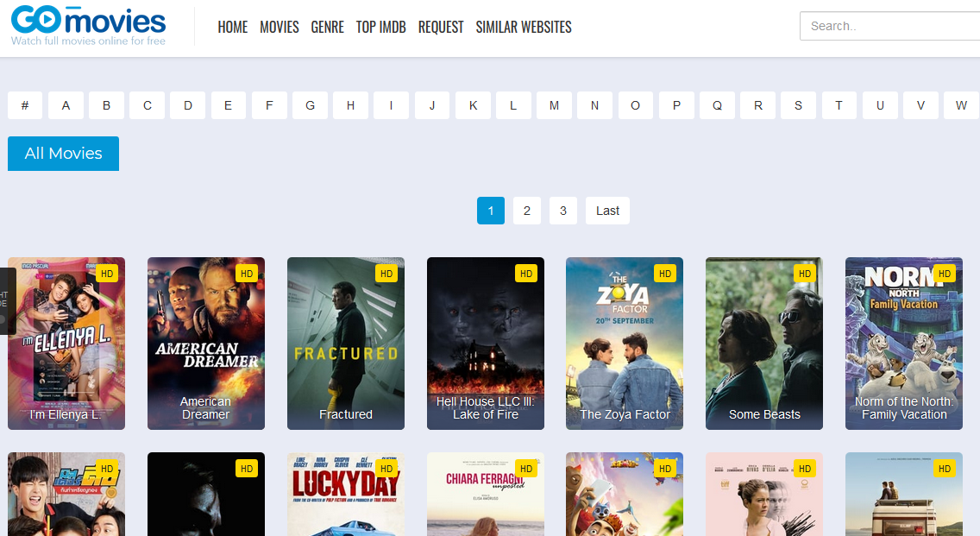980x536 pixels.
Task: Filter movies by letter S
Action: click(799, 105)
